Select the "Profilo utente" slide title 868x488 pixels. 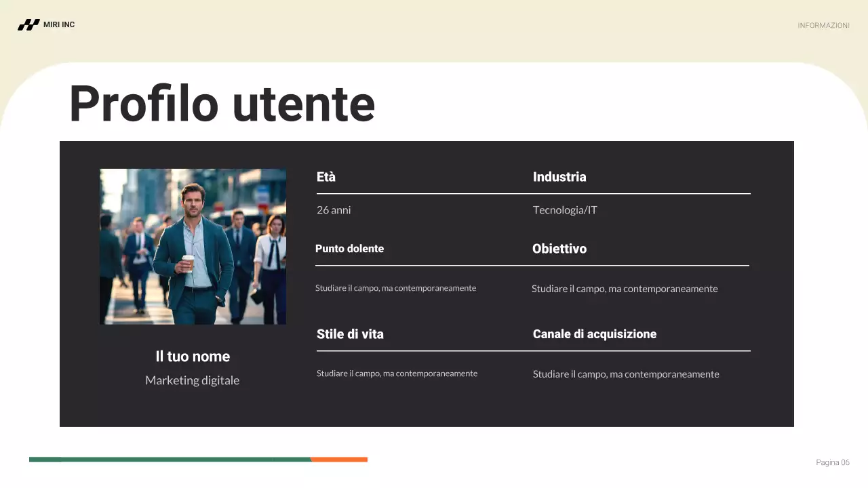[x=222, y=104]
